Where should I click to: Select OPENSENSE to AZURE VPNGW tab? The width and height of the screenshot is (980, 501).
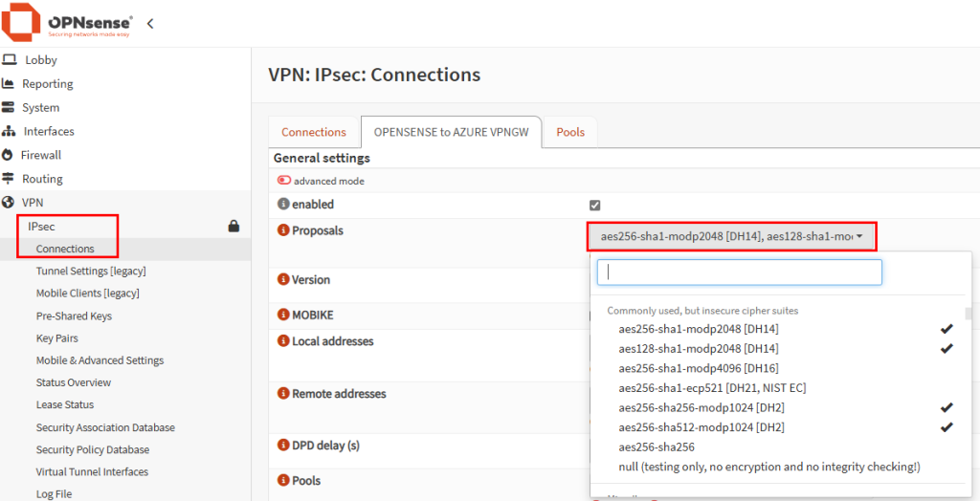point(452,132)
